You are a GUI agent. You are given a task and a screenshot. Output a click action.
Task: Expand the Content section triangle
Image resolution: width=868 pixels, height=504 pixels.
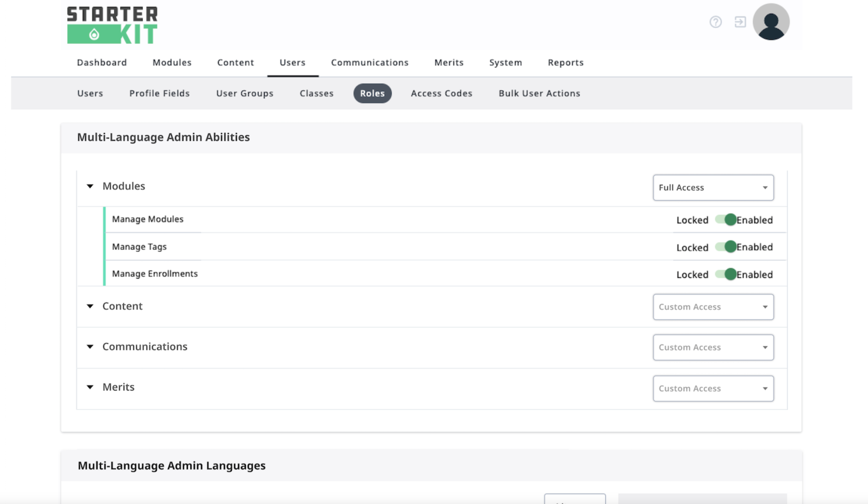tap(90, 306)
